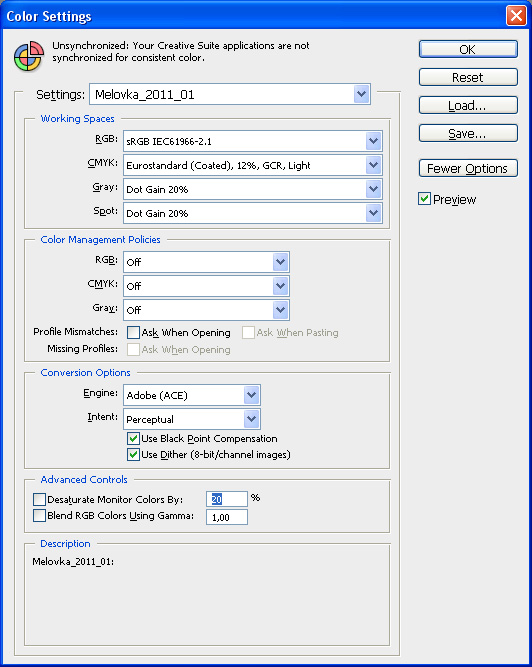The height and width of the screenshot is (667, 532).
Task: Open the conversion Engine dropdown
Action: pos(192,395)
